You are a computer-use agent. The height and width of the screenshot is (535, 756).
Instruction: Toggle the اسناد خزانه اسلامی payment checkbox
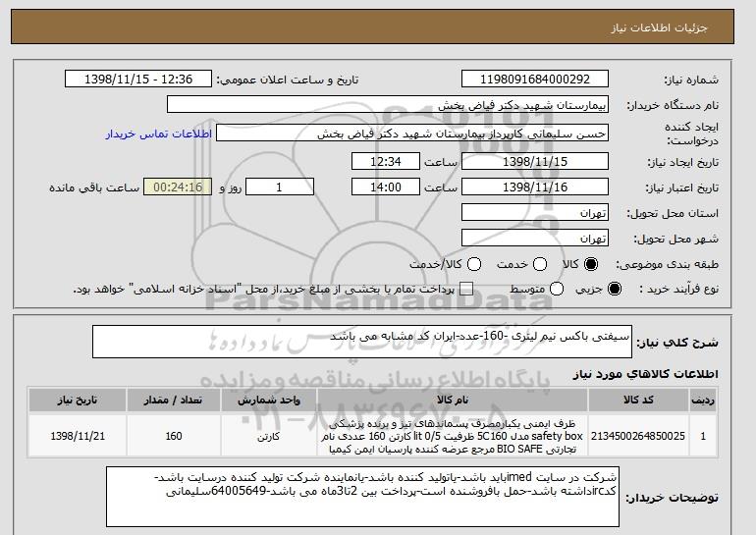coord(465,289)
